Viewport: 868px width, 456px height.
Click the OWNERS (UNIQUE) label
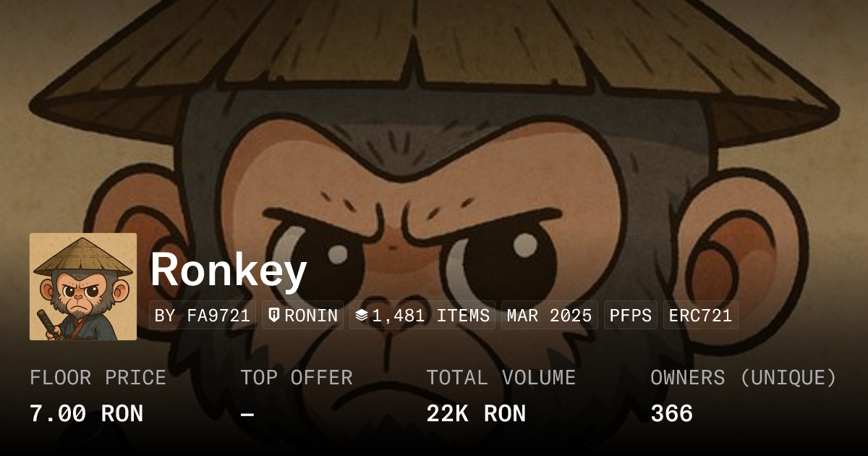(x=744, y=378)
